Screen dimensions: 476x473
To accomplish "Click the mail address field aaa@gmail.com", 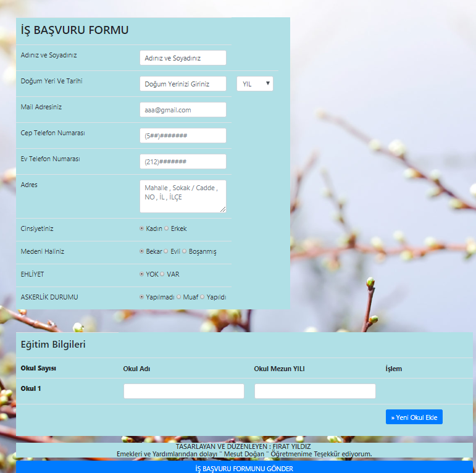I will (x=183, y=109).
